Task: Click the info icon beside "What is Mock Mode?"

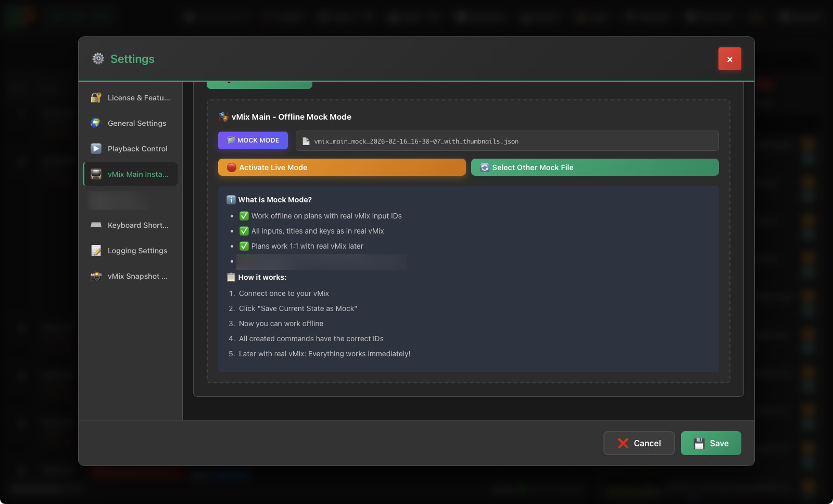Action: tap(231, 199)
